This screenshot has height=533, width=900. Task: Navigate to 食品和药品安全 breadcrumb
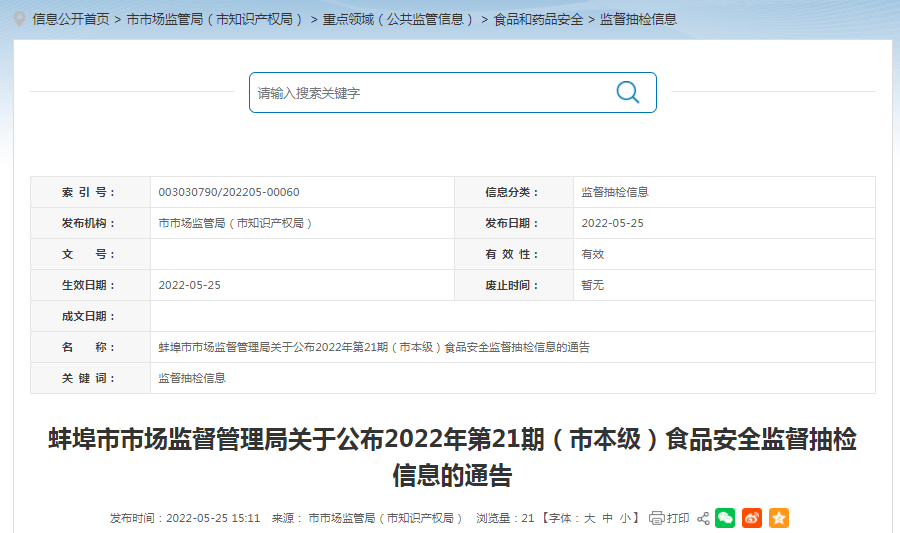[x=538, y=20]
